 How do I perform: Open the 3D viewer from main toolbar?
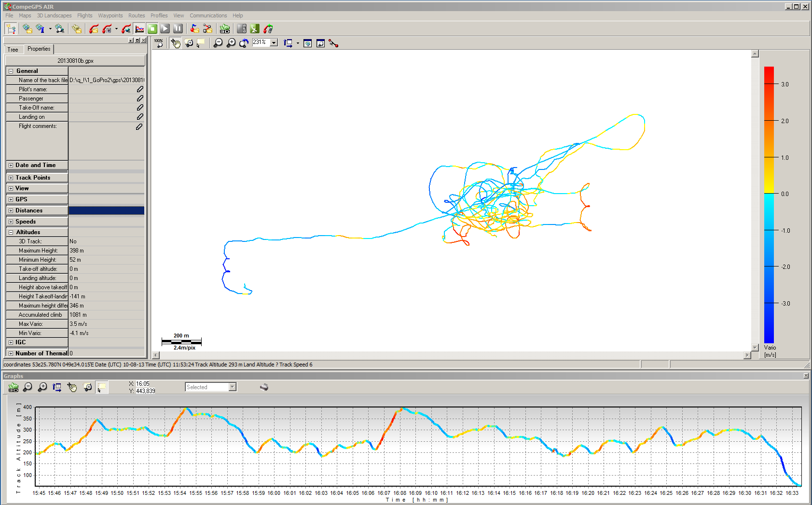click(224, 29)
